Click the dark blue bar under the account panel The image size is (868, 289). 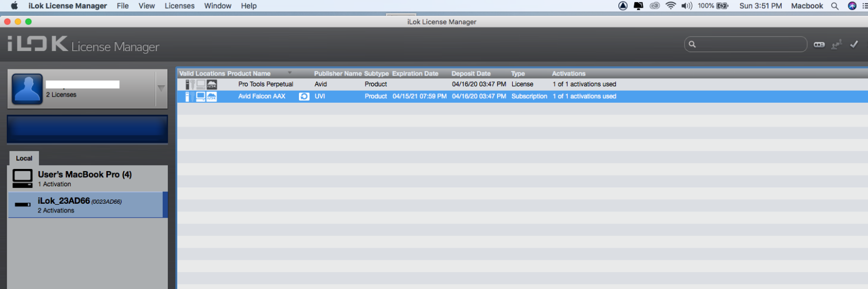click(x=87, y=129)
